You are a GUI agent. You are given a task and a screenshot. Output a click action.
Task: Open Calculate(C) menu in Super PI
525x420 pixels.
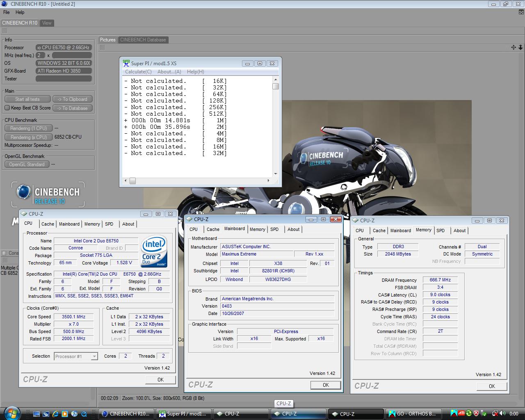[138, 72]
